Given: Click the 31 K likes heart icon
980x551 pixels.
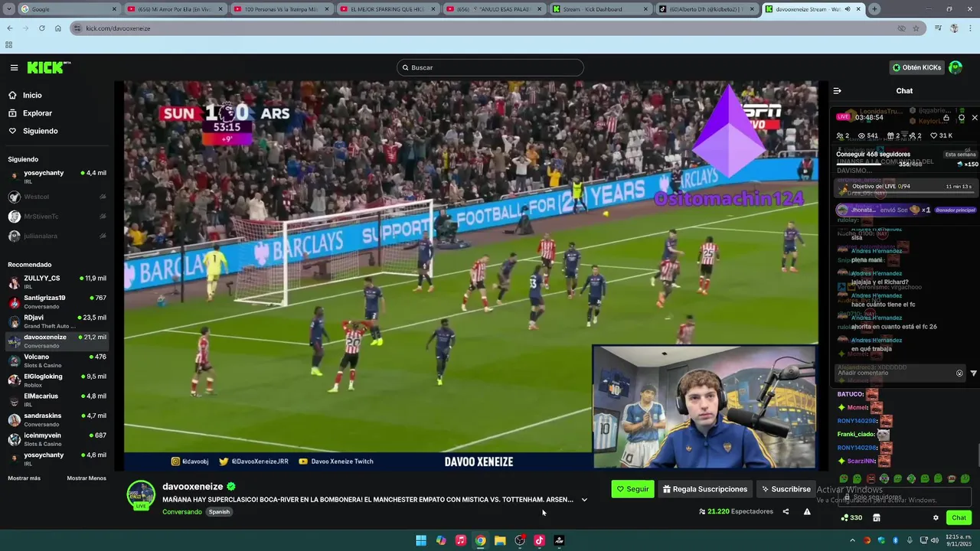Looking at the screenshot, I should point(940,135).
